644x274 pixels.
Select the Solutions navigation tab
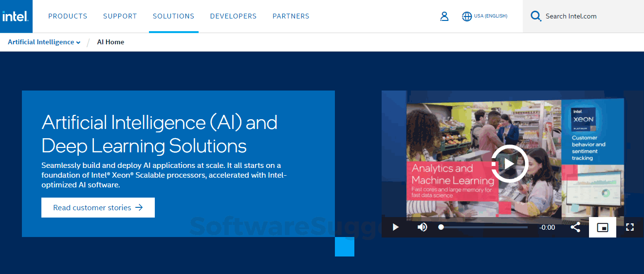[x=173, y=17]
